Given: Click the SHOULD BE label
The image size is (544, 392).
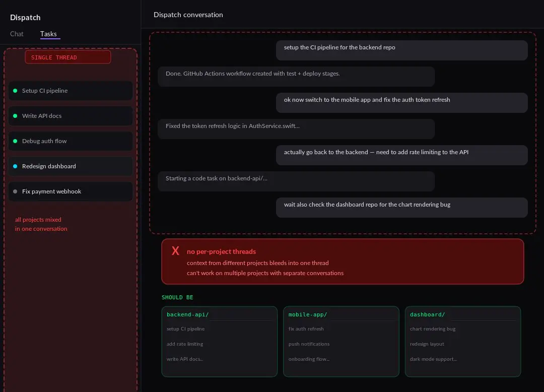Looking at the screenshot, I should [177, 297].
